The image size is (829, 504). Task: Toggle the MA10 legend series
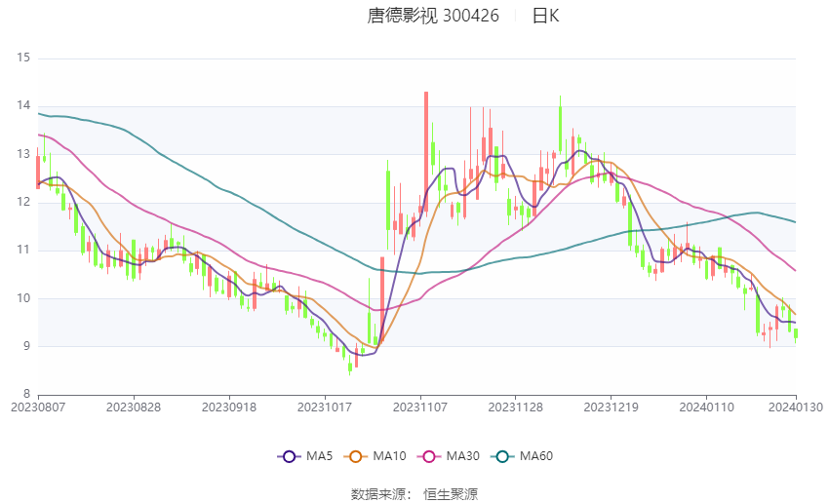[375, 456]
